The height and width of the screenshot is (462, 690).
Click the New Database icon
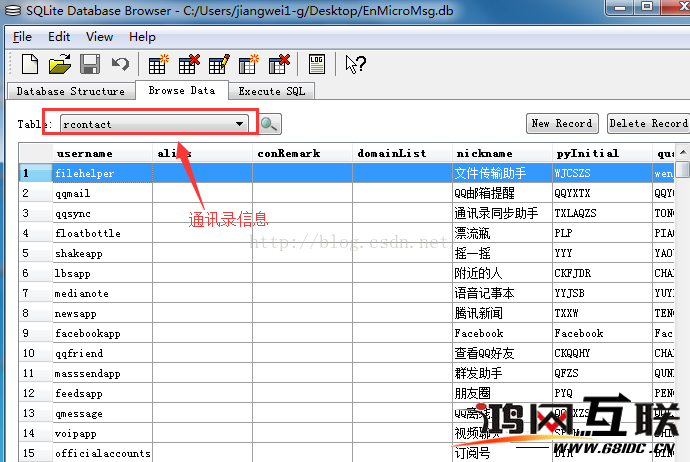tap(29, 65)
